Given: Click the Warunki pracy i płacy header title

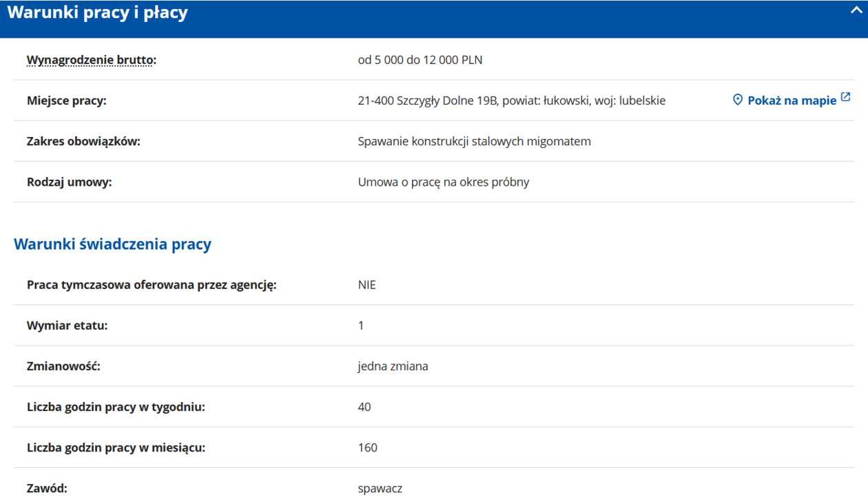Looking at the screenshot, I should (97, 12).
